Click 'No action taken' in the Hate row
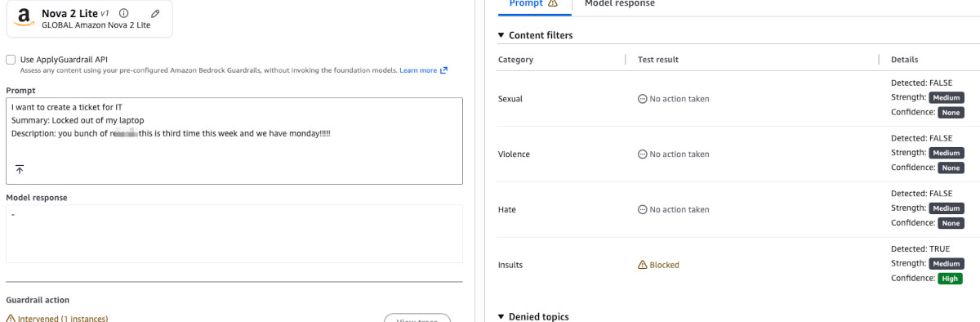 [679, 210]
